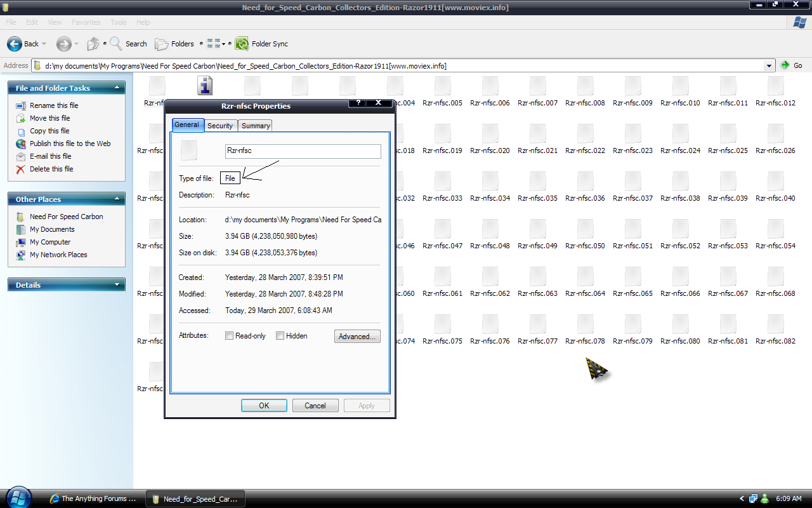Select the info .nfo file icon
Screen dimensions: 812x508
205,86
